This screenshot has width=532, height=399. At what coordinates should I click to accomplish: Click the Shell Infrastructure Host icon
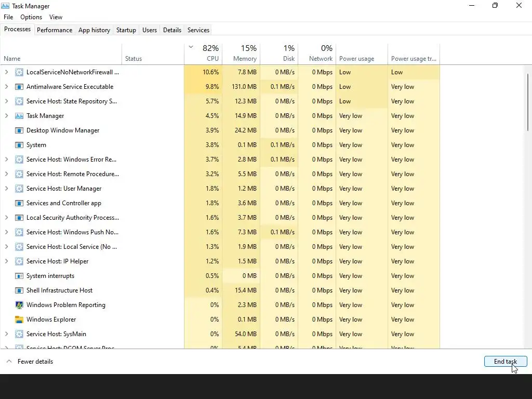pos(19,290)
